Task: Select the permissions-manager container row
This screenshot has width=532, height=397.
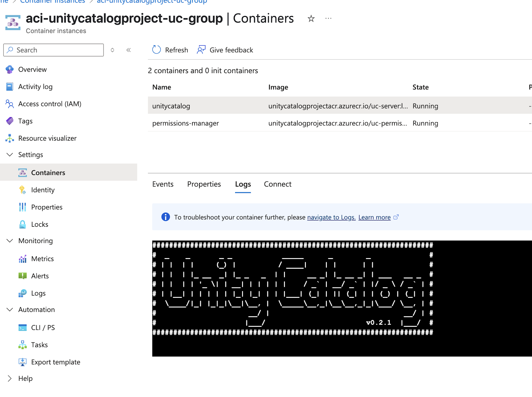Action: click(x=340, y=123)
